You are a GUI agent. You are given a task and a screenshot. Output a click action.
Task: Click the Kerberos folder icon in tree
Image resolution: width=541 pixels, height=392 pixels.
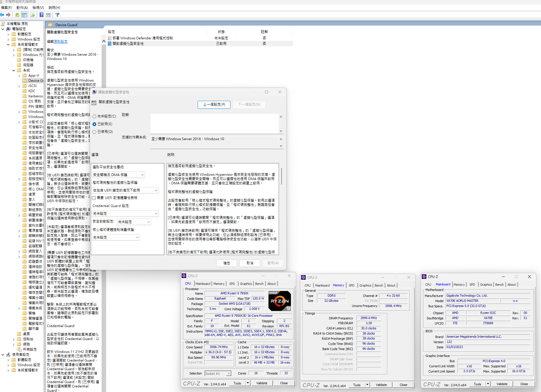pyautogui.click(x=25, y=96)
